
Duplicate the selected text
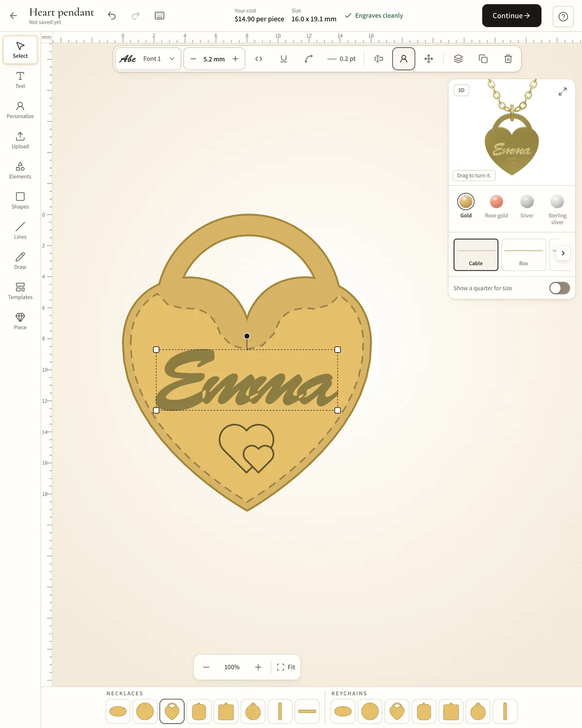(483, 59)
